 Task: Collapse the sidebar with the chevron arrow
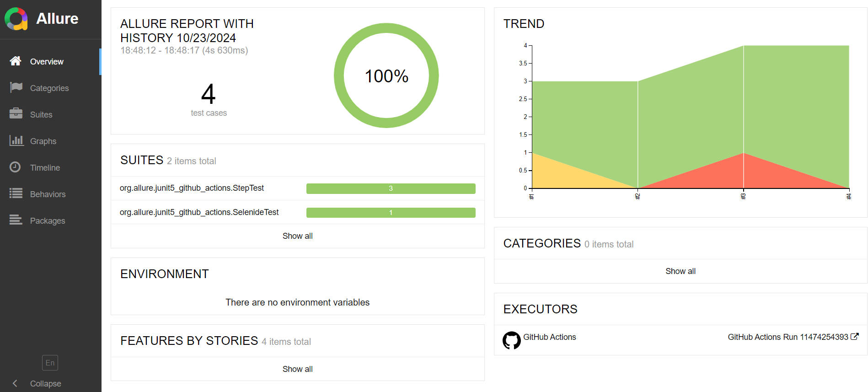coord(15,383)
